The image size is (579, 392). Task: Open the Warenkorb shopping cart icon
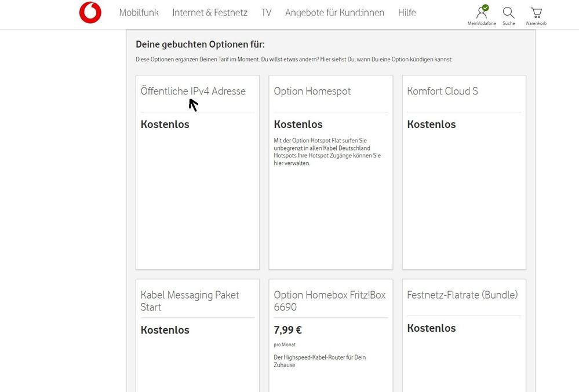tap(536, 12)
